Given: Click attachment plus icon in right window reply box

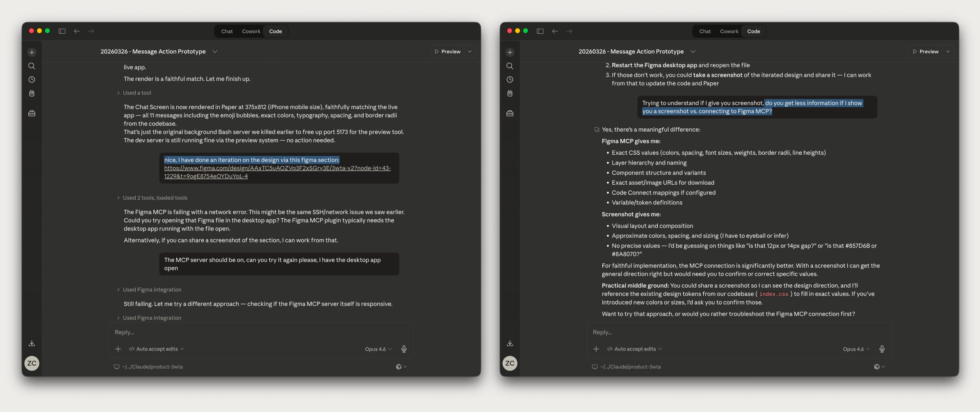Looking at the screenshot, I should coord(596,349).
